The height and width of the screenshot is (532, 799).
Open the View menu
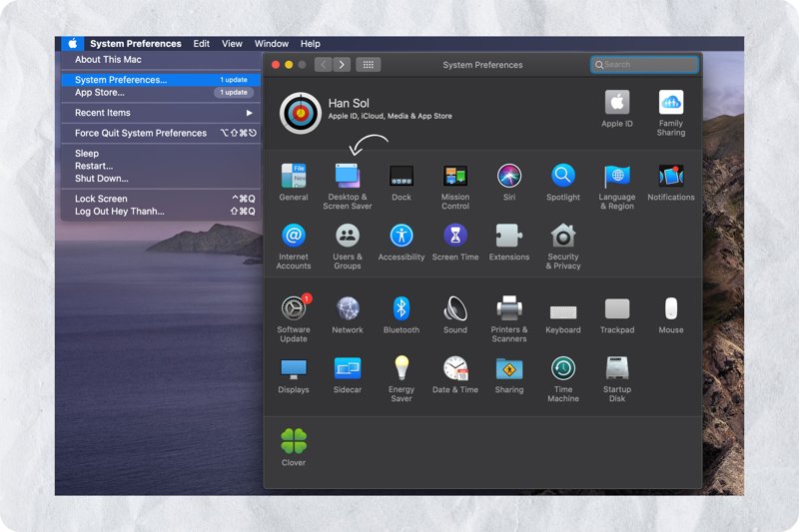[x=232, y=44]
